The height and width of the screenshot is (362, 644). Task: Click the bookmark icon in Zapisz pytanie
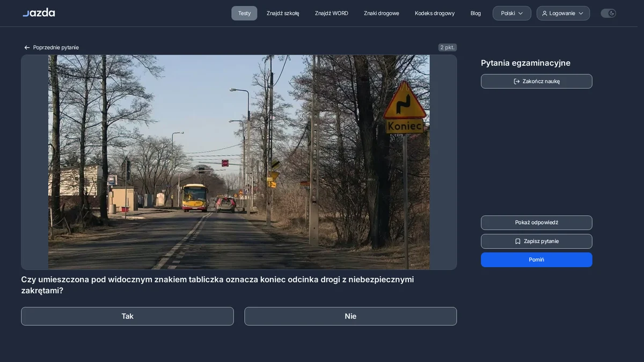coord(518,241)
